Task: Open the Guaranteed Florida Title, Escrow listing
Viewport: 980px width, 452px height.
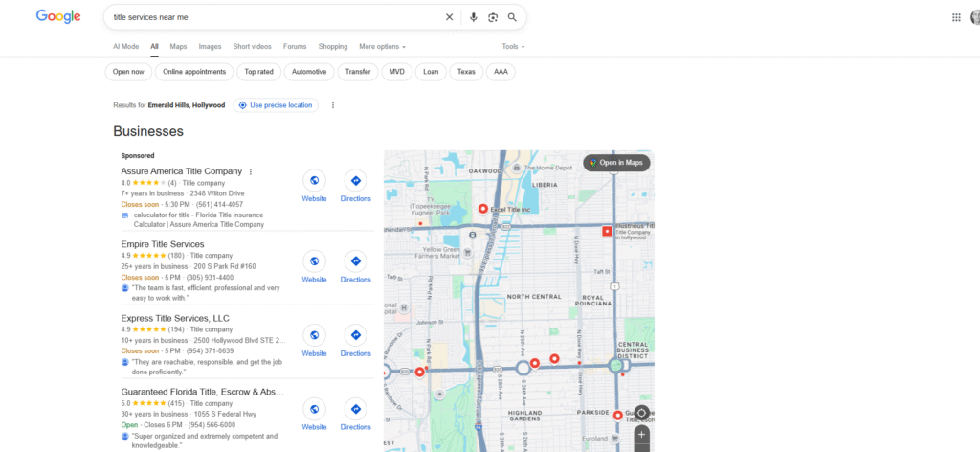Action: [203, 392]
